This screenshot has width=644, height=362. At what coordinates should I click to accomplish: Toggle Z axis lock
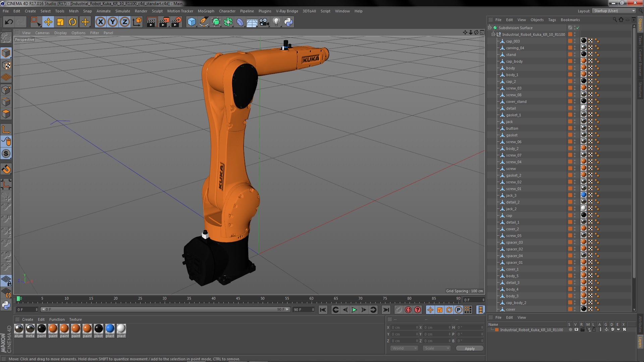[125, 22]
